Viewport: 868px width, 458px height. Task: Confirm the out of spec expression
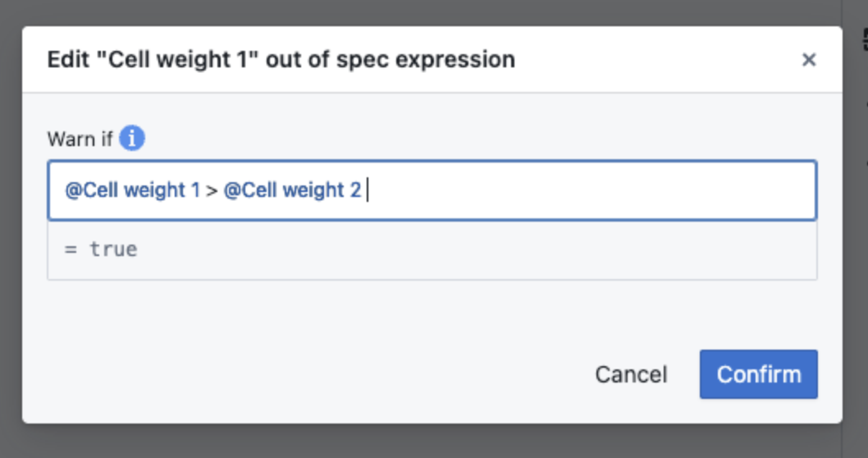point(758,374)
